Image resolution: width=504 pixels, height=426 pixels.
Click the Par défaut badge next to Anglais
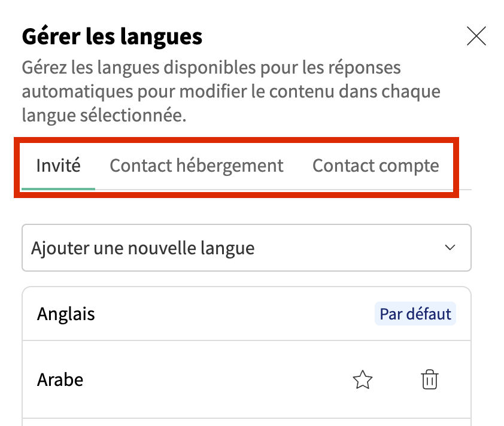click(415, 314)
